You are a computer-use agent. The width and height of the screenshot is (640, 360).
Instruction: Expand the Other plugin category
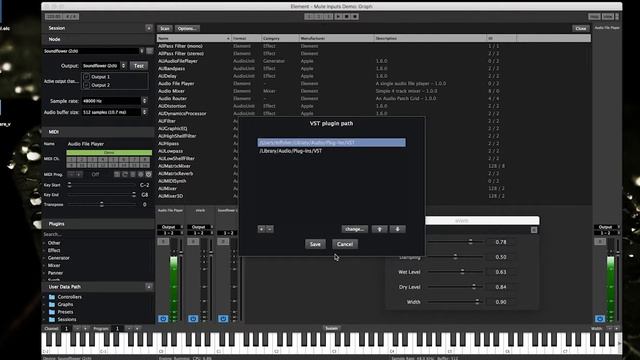click(x=54, y=243)
